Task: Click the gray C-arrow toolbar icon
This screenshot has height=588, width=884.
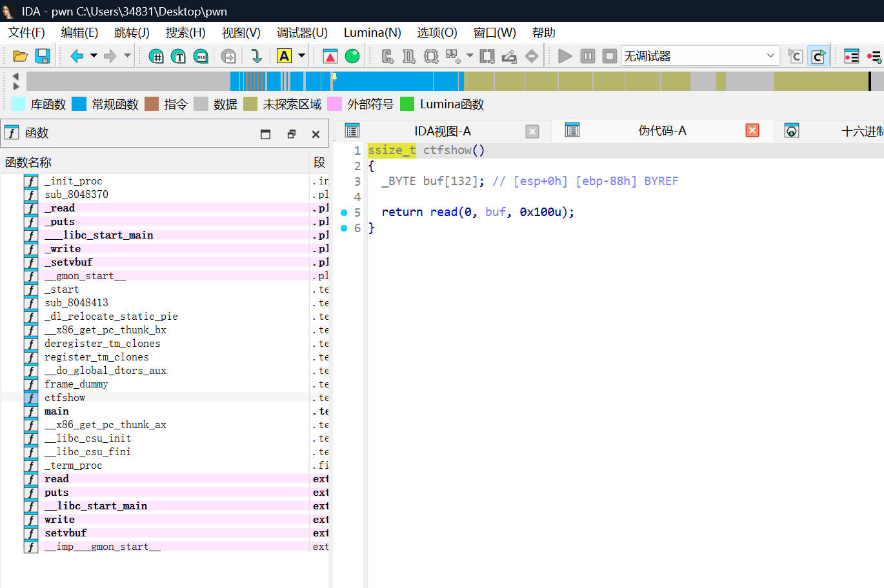Action: [x=796, y=56]
